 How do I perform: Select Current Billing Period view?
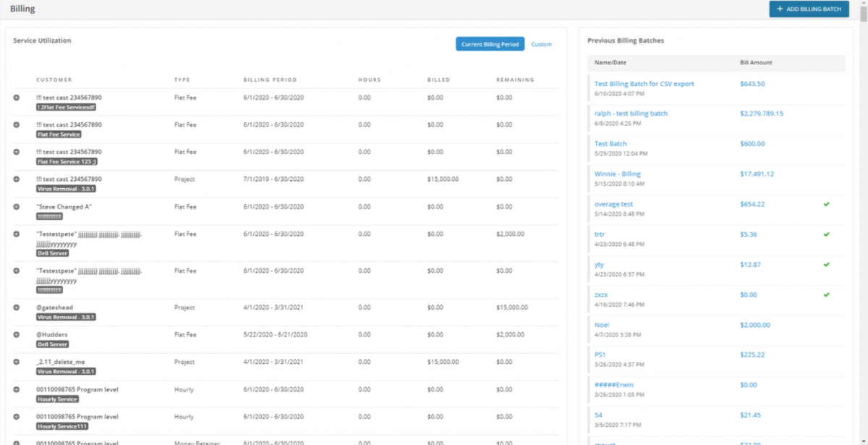pyautogui.click(x=490, y=44)
